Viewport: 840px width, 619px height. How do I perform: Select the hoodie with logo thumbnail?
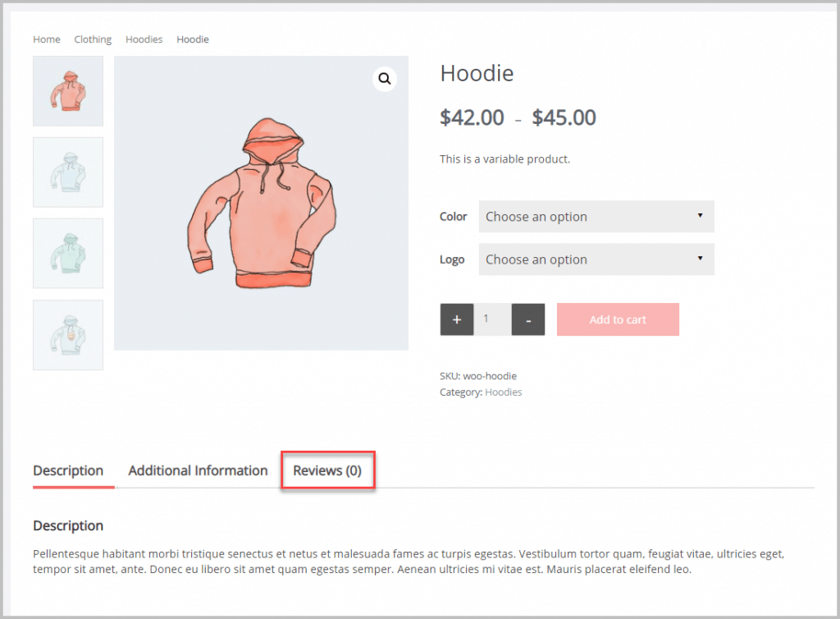(67, 334)
